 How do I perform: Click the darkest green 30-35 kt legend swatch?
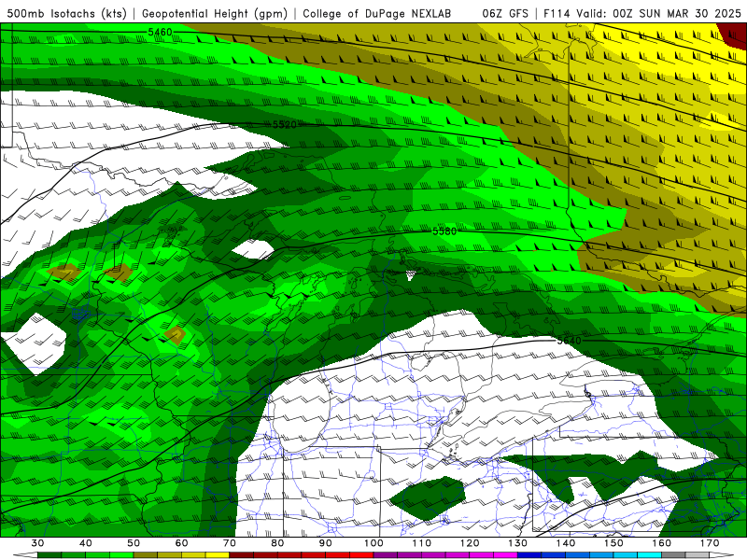(x=49, y=555)
